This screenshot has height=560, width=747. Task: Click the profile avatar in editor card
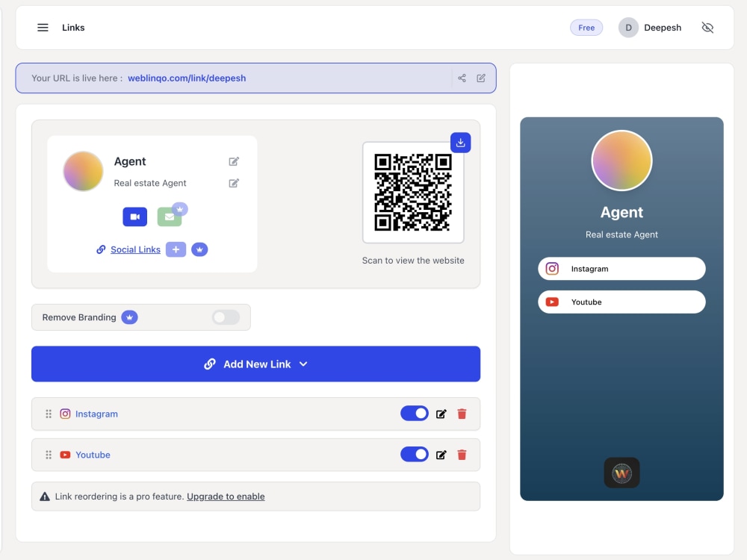point(84,172)
